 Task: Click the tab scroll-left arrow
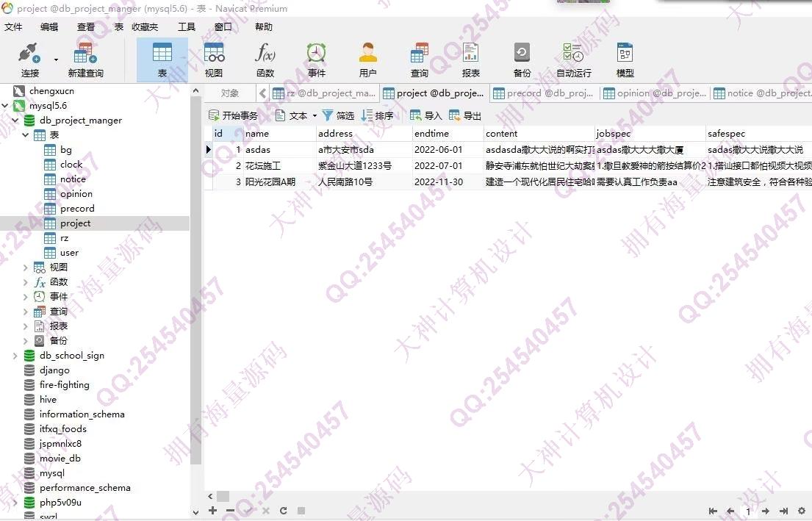click(x=262, y=93)
